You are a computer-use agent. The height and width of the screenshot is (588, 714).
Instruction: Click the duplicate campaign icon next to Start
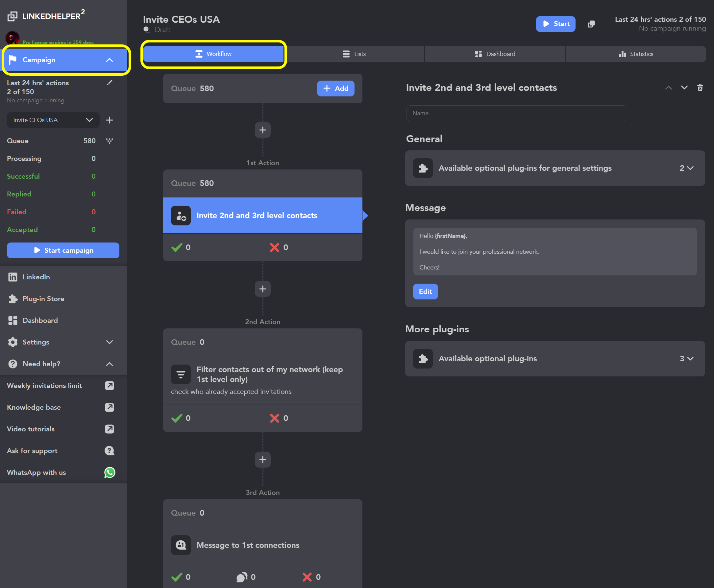click(591, 24)
